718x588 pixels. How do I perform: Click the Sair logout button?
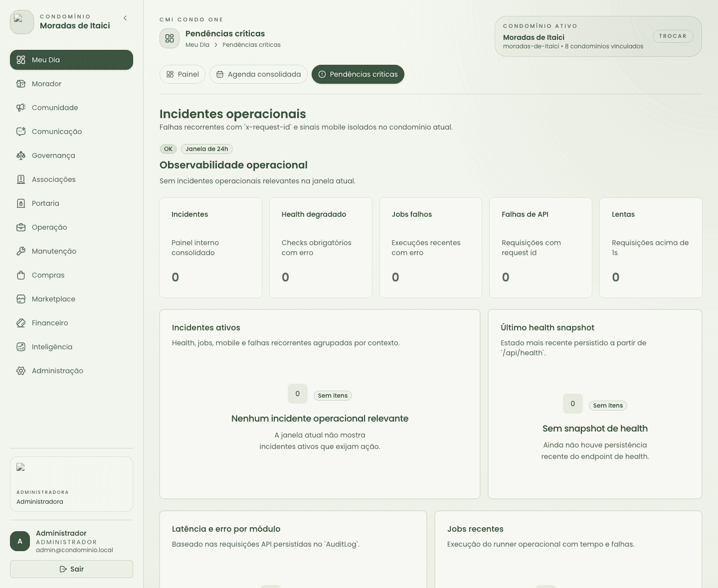(71, 569)
